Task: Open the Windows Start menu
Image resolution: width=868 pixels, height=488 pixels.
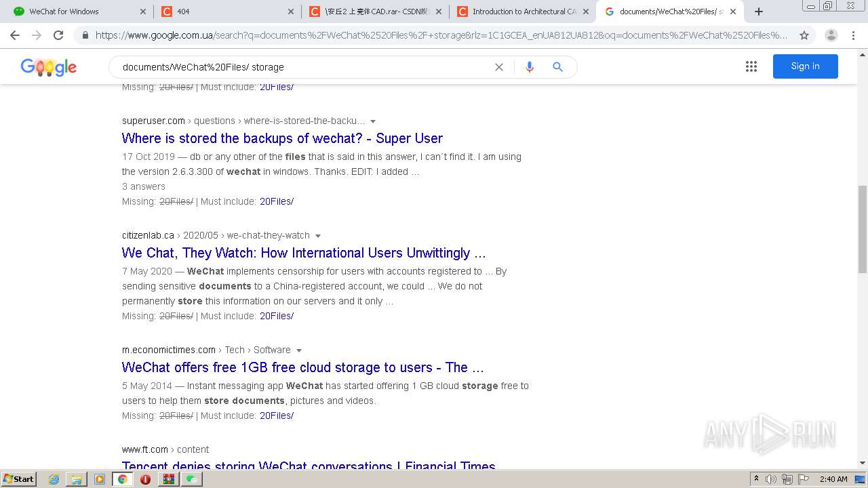Action: coord(19,479)
